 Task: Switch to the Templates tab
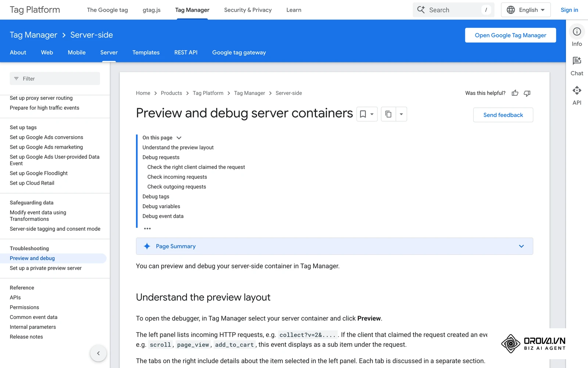146,53
